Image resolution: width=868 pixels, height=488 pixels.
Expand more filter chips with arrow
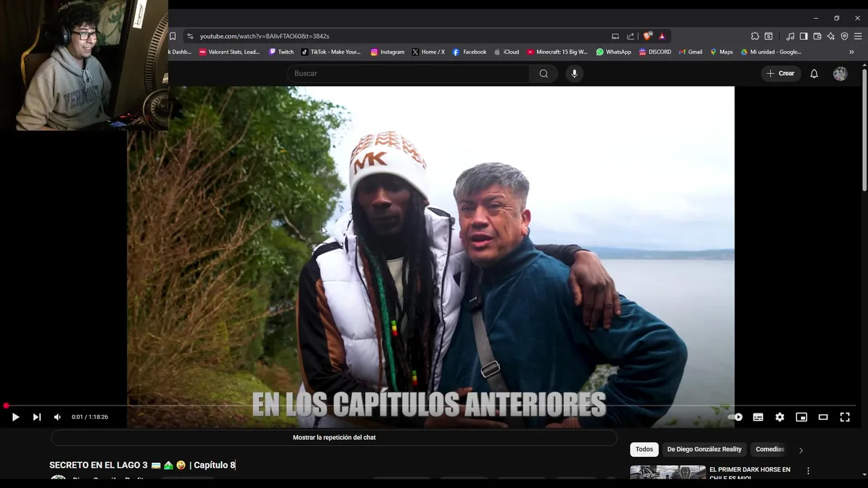pyautogui.click(x=801, y=450)
